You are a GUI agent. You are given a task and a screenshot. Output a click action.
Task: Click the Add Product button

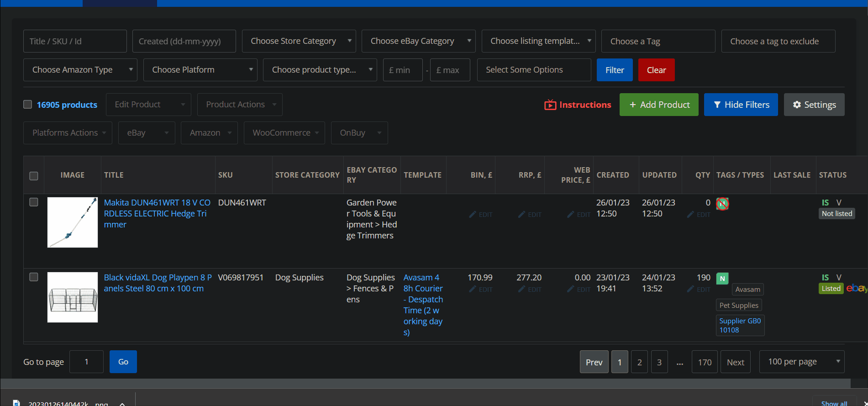[x=659, y=105]
